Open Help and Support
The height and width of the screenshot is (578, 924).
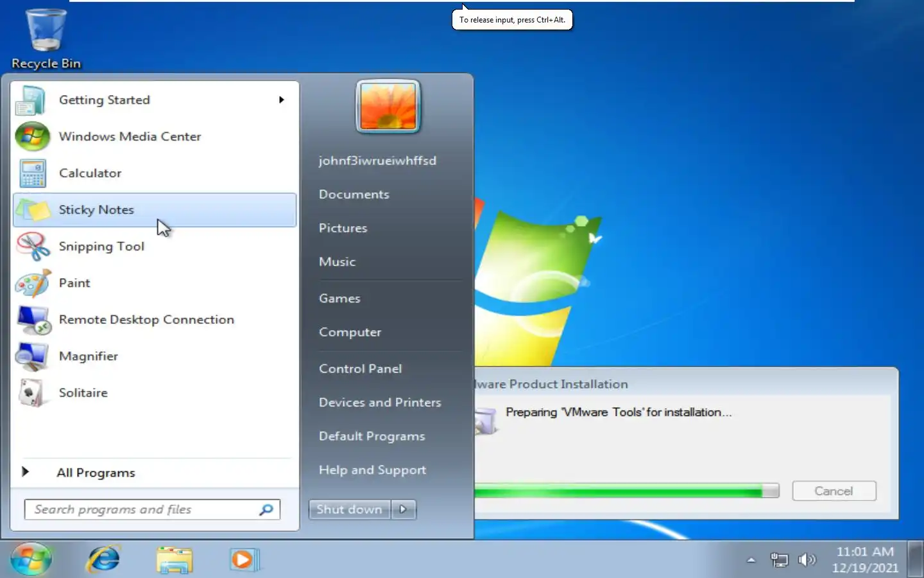pos(372,469)
